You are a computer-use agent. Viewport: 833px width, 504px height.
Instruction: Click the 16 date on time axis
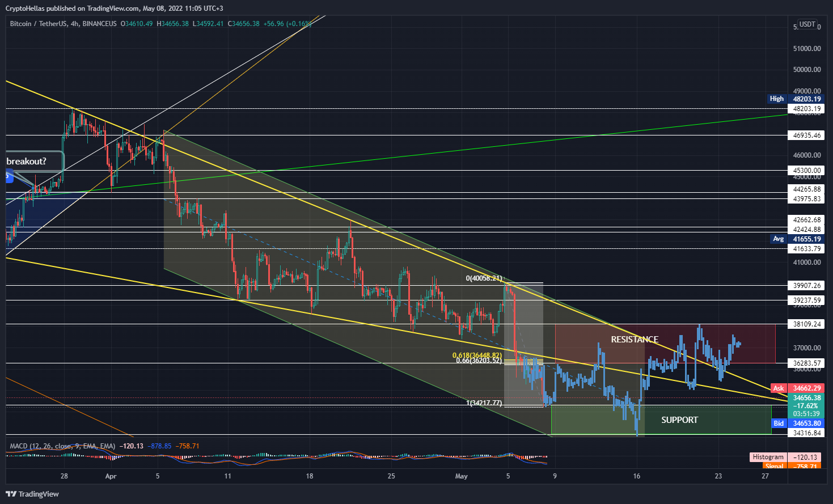(637, 476)
